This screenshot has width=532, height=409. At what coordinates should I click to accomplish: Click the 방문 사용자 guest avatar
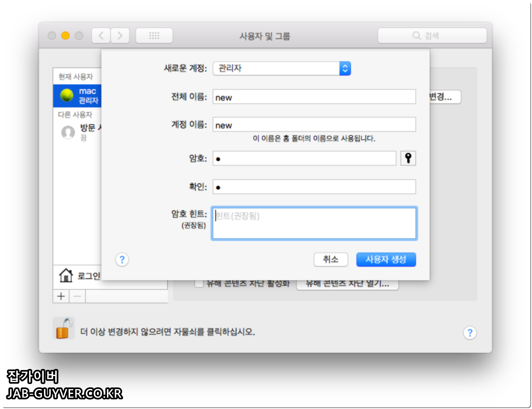68,133
